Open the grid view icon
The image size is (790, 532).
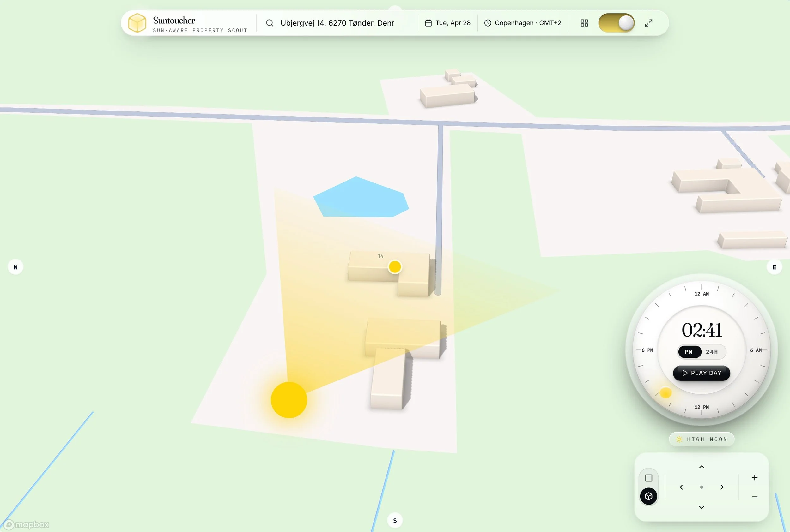coord(584,23)
